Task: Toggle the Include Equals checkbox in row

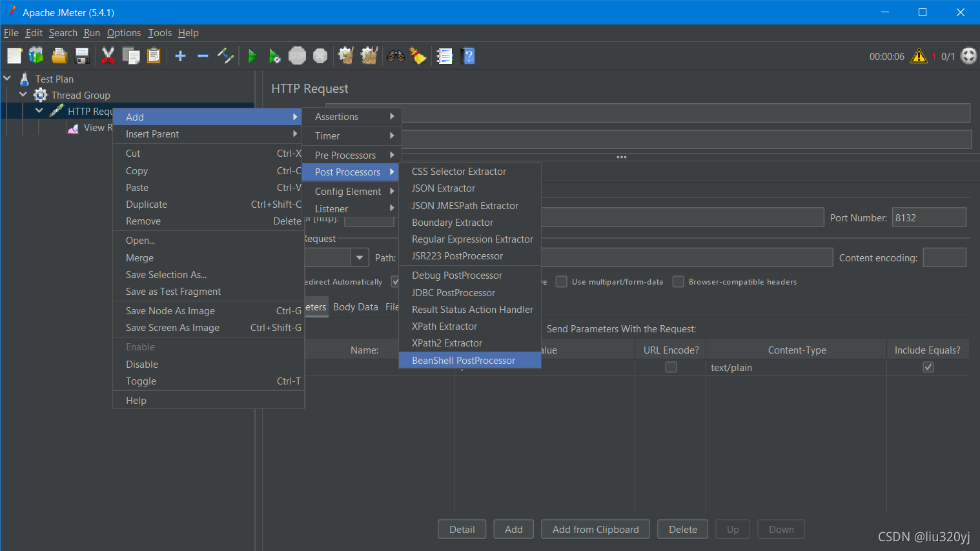Action: (928, 367)
